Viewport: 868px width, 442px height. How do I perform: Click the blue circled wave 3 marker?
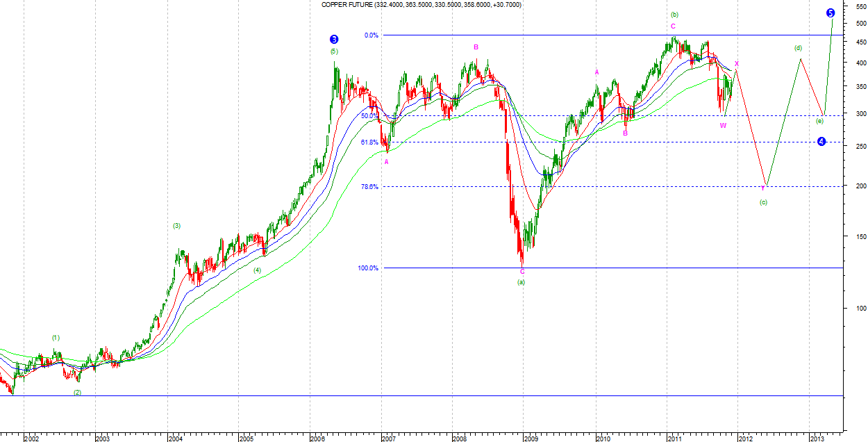[334, 40]
